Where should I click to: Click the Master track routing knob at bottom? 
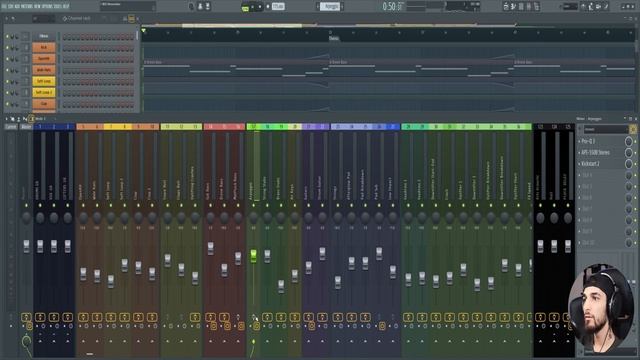click(x=27, y=340)
